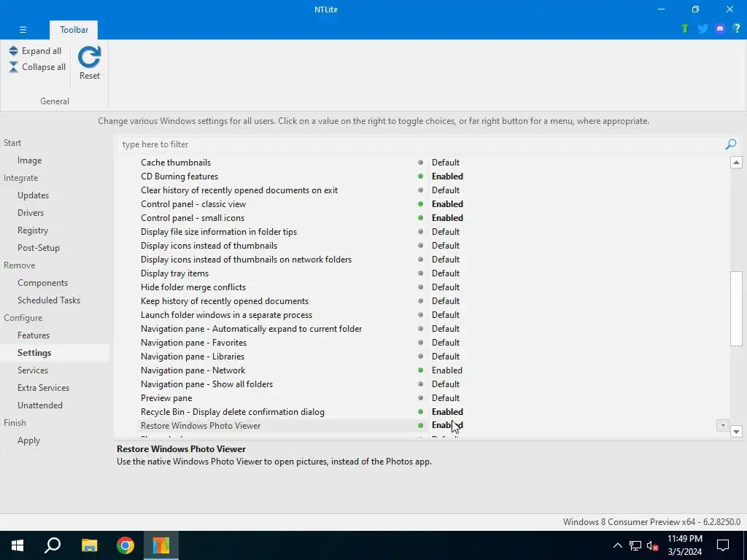The image size is (747, 560).
Task: Open Scheduled Tasks page
Action: 49,300
